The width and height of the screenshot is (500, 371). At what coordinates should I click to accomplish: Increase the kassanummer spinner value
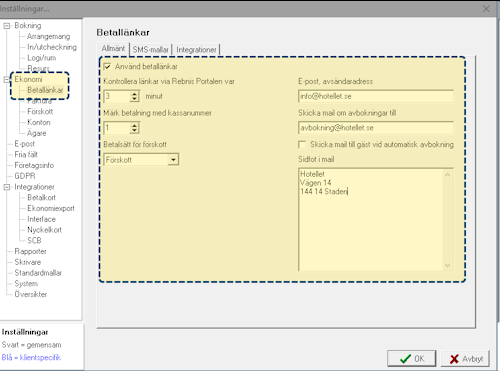[x=134, y=125]
